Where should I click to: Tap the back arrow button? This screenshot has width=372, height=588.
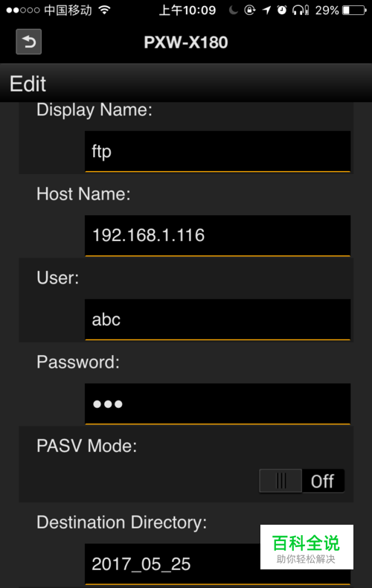pyautogui.click(x=28, y=42)
